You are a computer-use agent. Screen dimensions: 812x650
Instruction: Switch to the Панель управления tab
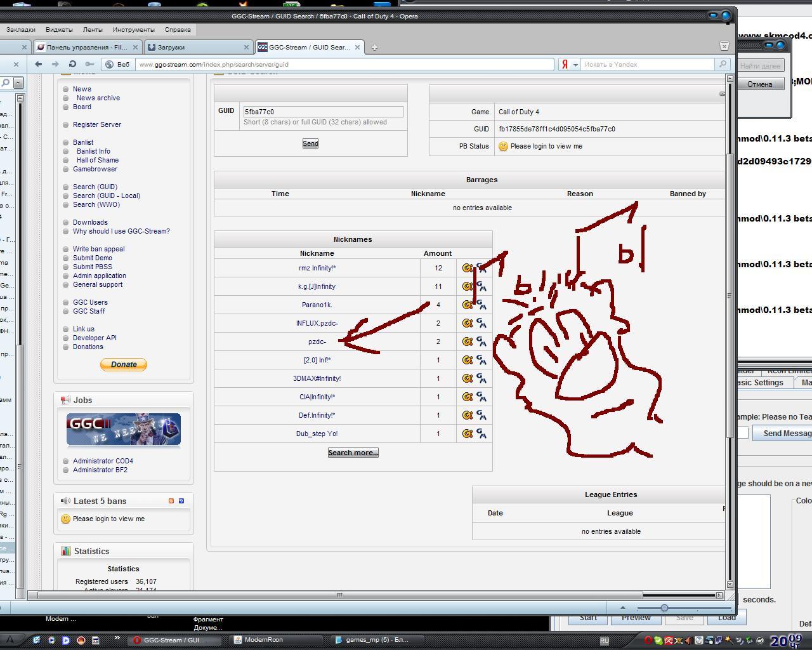click(88, 47)
